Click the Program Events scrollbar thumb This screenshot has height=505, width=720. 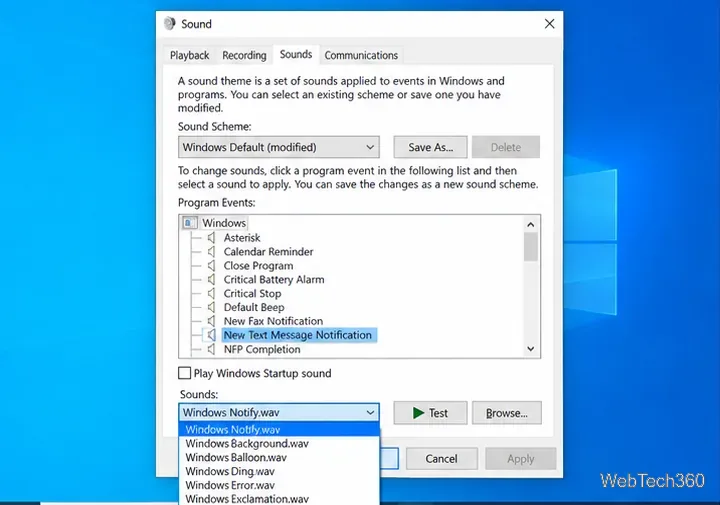(531, 247)
